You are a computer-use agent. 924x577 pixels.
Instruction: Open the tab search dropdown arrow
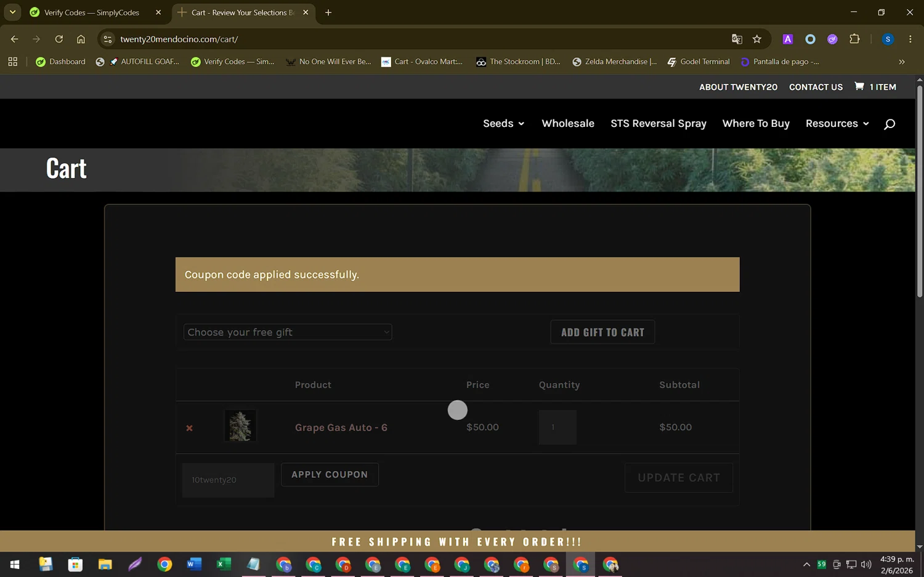[x=12, y=12]
